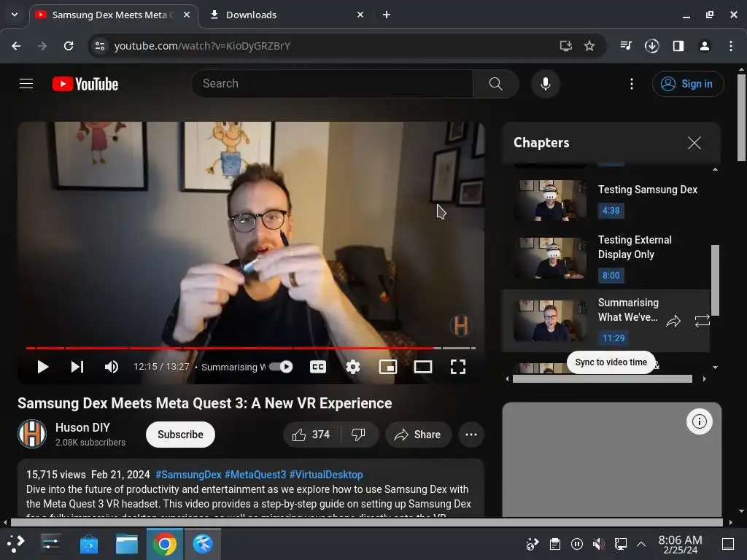Jump to 8:00 chapter timestamp

[x=611, y=275]
